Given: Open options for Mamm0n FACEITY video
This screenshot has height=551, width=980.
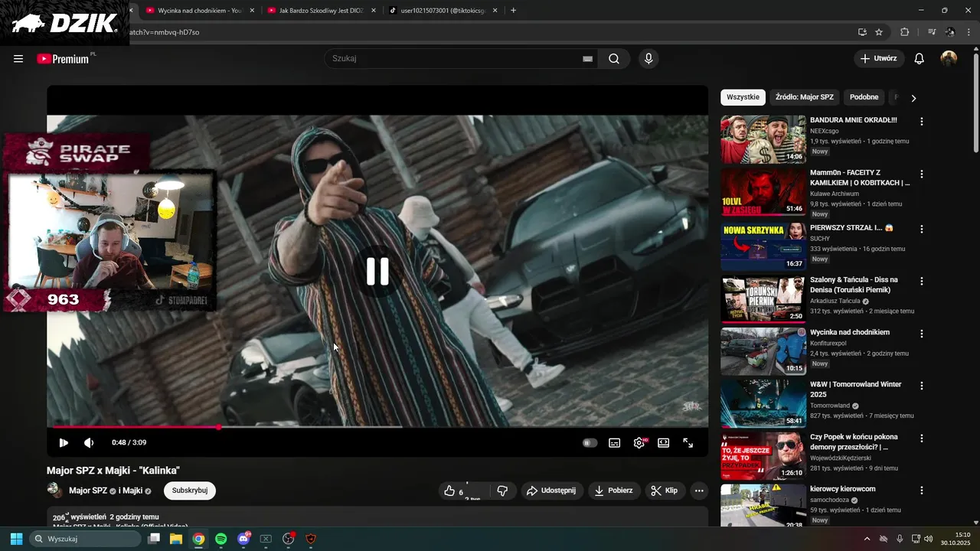Looking at the screenshot, I should coord(922,174).
